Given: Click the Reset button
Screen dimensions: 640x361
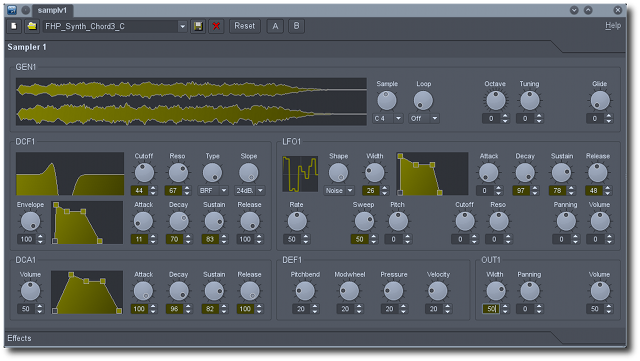Looking at the screenshot, I should click(x=244, y=26).
